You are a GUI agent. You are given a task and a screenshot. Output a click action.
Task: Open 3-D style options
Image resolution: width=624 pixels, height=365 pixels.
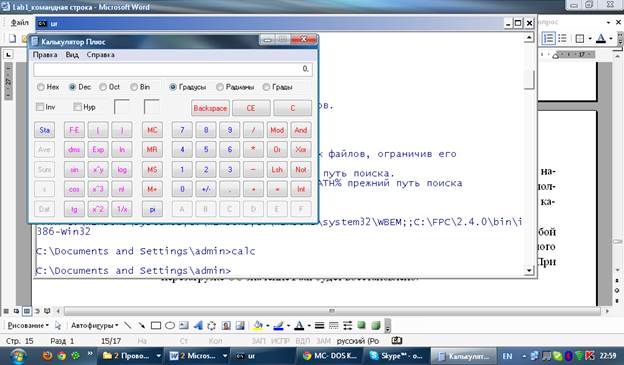(376, 326)
